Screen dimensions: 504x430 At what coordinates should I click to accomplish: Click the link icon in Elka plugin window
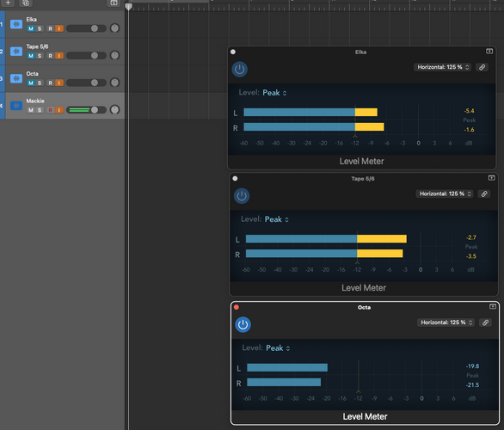click(x=482, y=67)
